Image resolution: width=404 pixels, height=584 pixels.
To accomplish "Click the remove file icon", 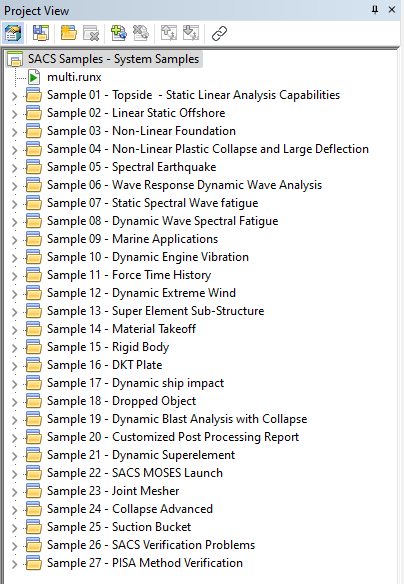I will pyautogui.click(x=141, y=33).
